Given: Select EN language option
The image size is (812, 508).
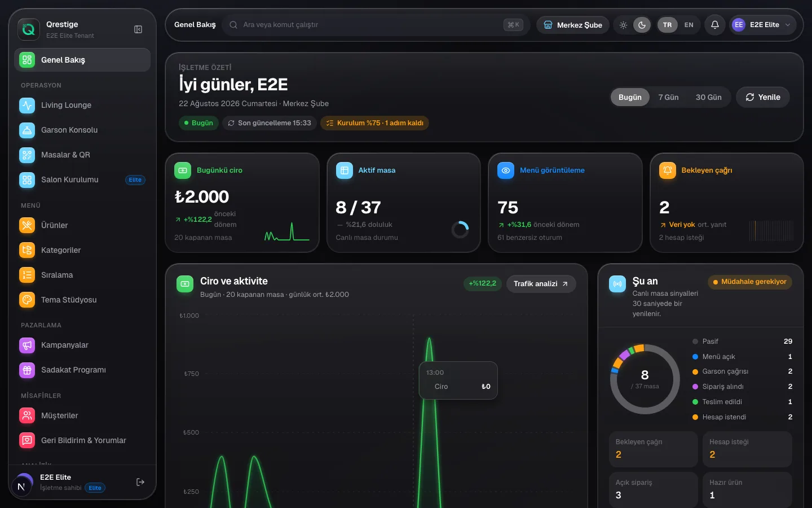Looking at the screenshot, I should pos(689,25).
